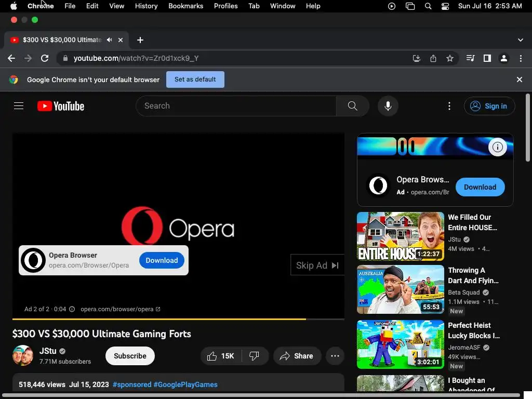Open We Filled Our Entire HOUSE thumbnail
Image resolution: width=532 pixels, height=399 pixels.
tap(401, 236)
